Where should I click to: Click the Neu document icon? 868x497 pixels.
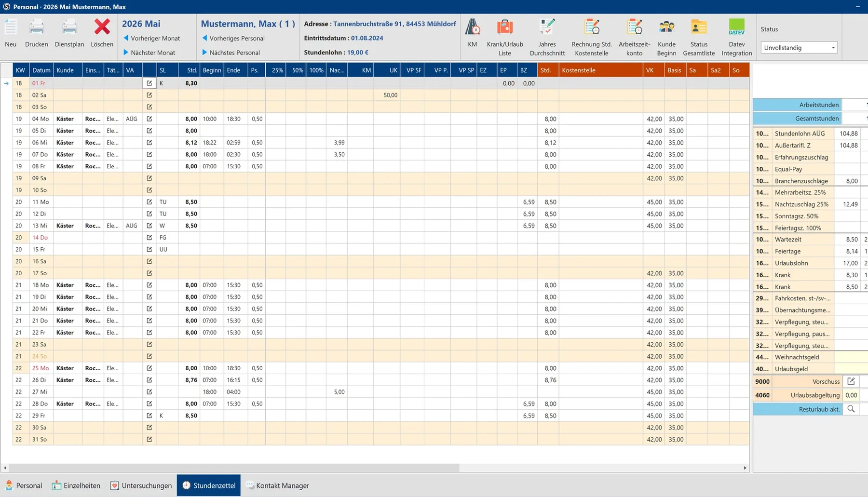point(11,27)
